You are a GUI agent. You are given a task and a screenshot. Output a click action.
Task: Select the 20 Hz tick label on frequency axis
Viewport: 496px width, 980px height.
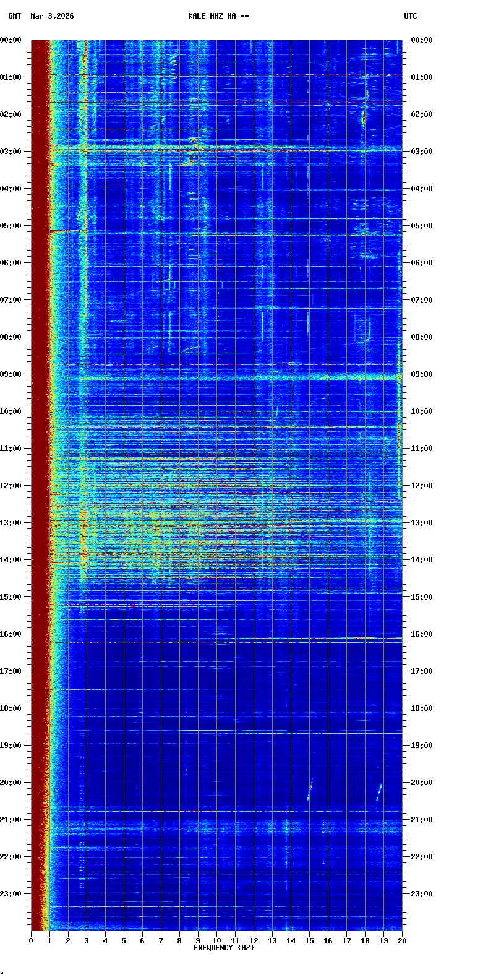[x=402, y=941]
